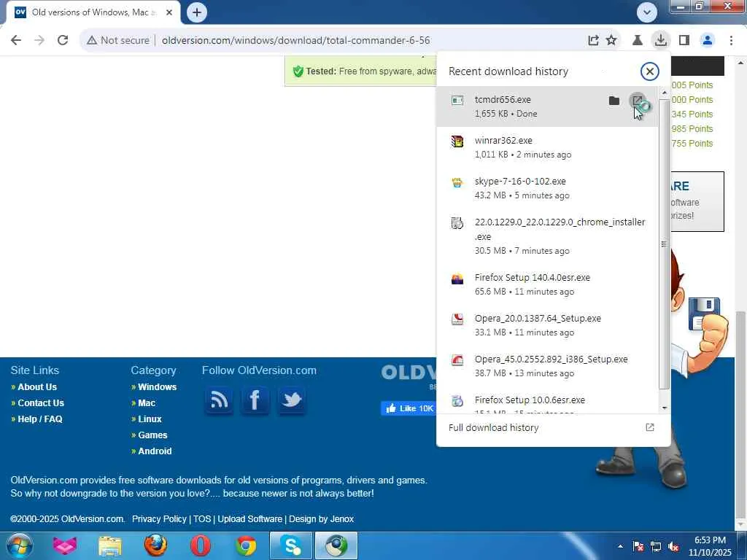Click the winrar362.exe file icon
This screenshot has width=747, height=560.
pyautogui.click(x=457, y=141)
